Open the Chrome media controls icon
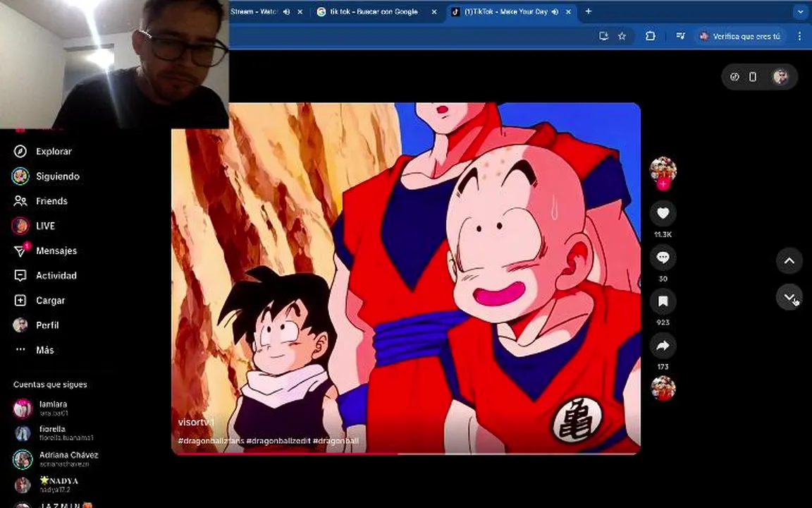 pyautogui.click(x=680, y=36)
